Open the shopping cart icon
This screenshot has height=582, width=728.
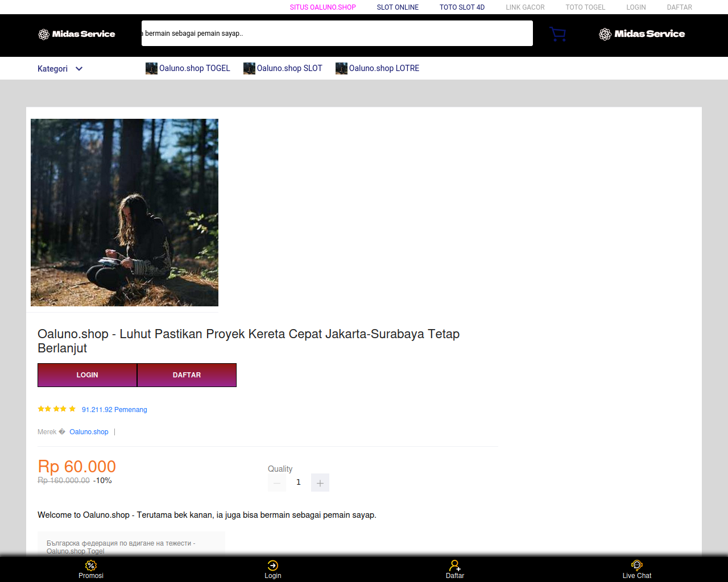click(557, 34)
